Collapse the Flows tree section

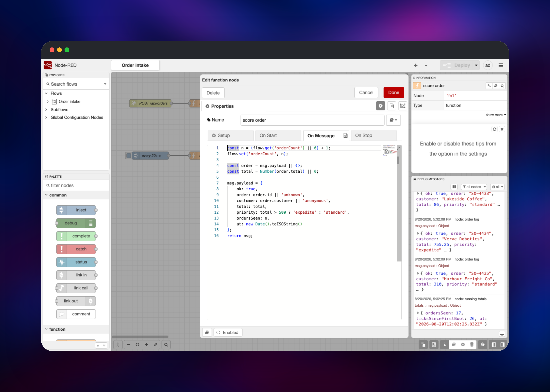click(46, 93)
